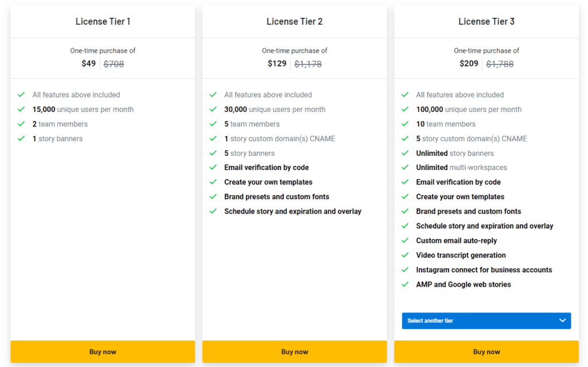Select the License Tier 2 heading

[x=295, y=21]
